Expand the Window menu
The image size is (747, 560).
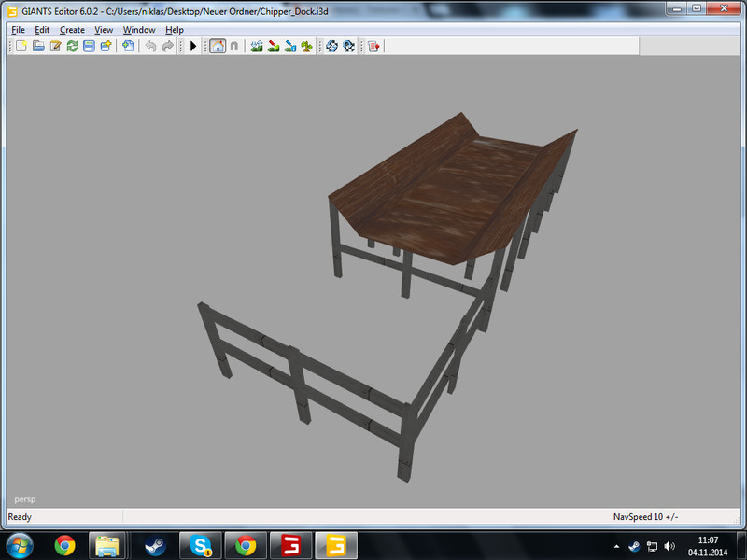point(139,30)
